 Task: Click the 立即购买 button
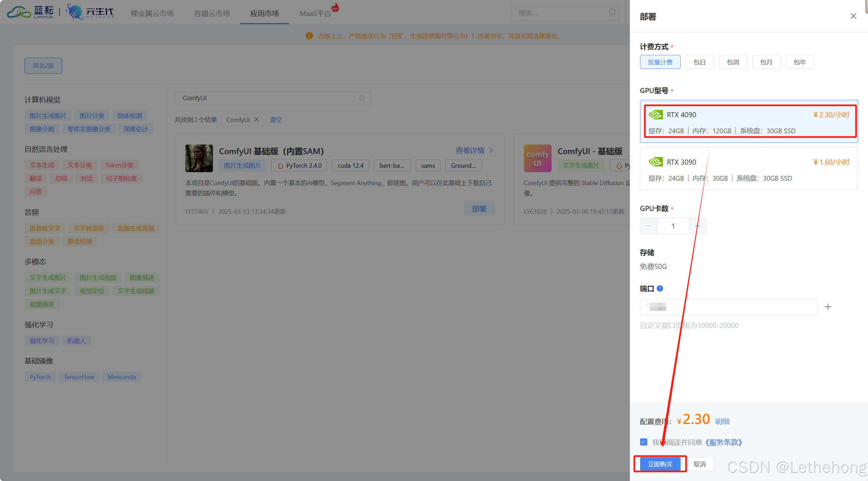660,464
